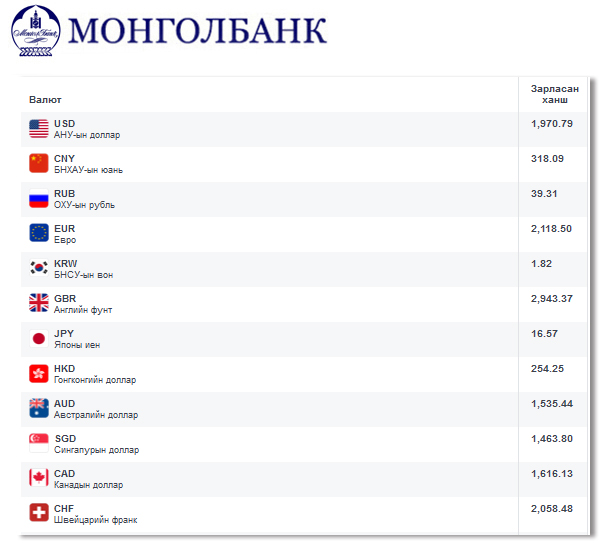Select the European Union flag icon
Screen dimensions: 602x555
coord(39,233)
